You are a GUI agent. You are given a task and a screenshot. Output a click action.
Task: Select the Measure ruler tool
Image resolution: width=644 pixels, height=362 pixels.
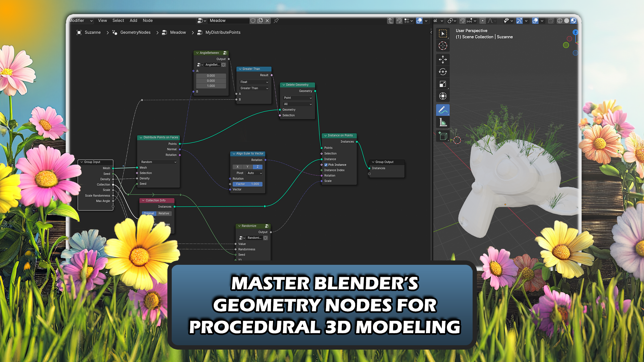point(443,122)
